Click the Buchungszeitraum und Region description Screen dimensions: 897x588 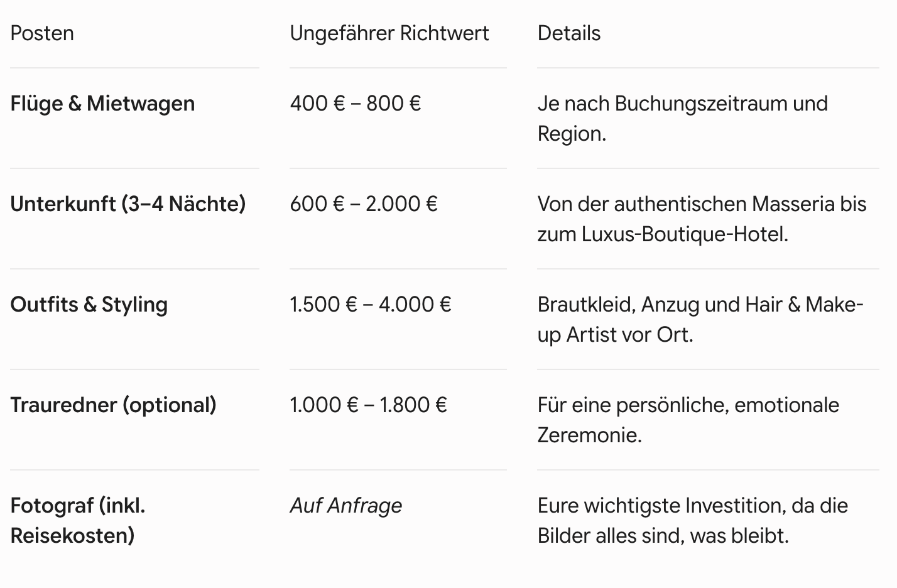coord(683,119)
